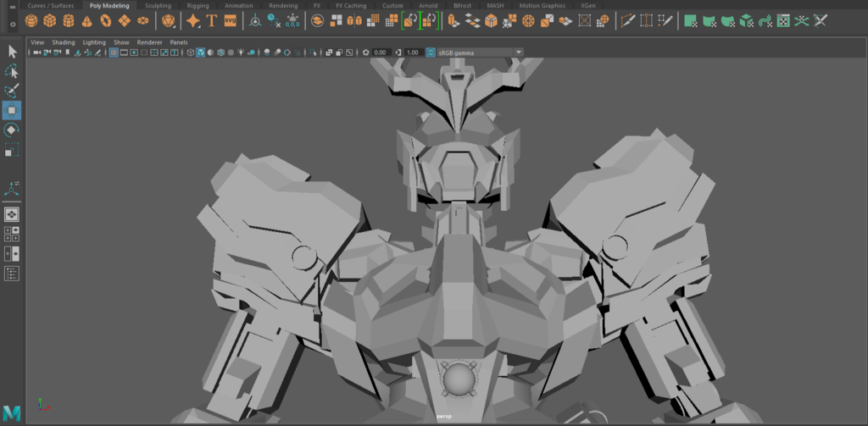Toggle the viewport grid display
The image size is (868, 426).
[x=114, y=53]
